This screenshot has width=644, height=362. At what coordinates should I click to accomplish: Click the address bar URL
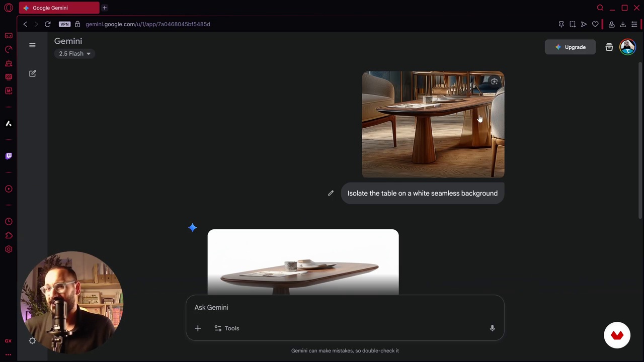point(148,24)
